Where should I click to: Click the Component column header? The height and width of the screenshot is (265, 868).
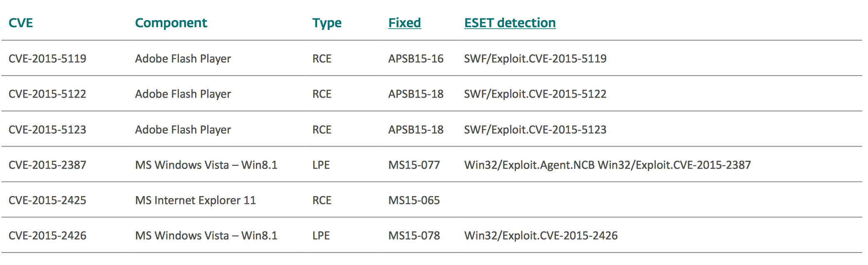[171, 23]
